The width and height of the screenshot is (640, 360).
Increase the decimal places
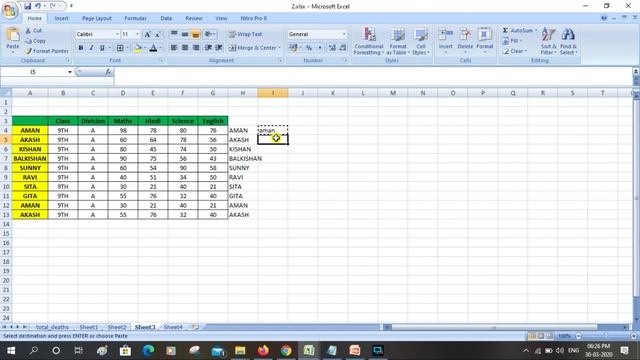(x=332, y=48)
